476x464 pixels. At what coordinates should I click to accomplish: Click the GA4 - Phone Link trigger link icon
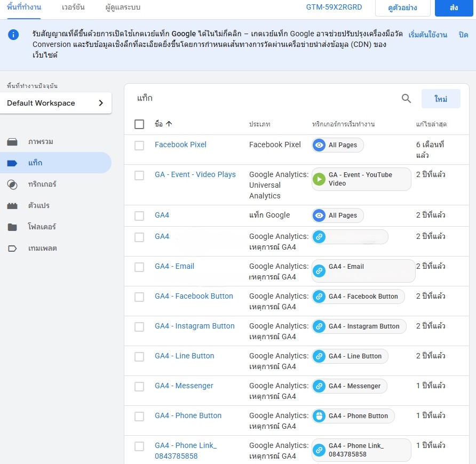(x=319, y=450)
